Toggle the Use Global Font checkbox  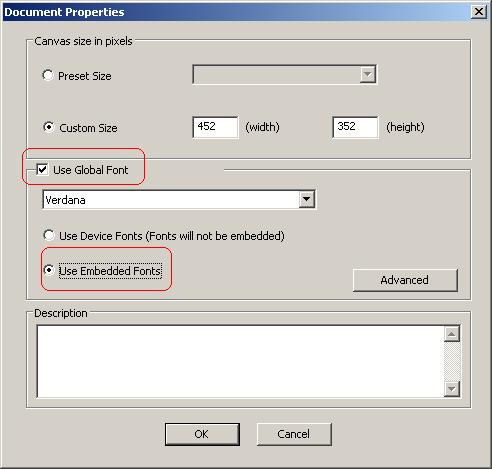[x=42, y=169]
